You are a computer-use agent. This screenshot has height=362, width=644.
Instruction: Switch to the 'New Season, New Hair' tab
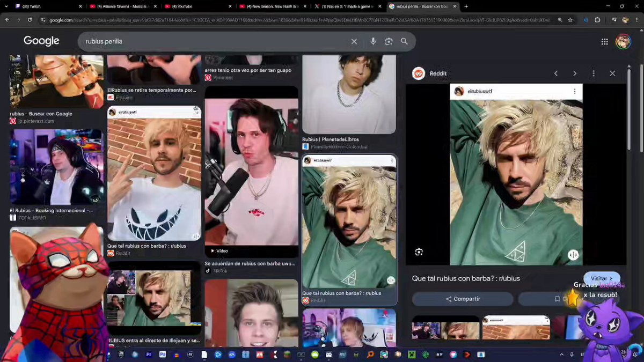274,6
